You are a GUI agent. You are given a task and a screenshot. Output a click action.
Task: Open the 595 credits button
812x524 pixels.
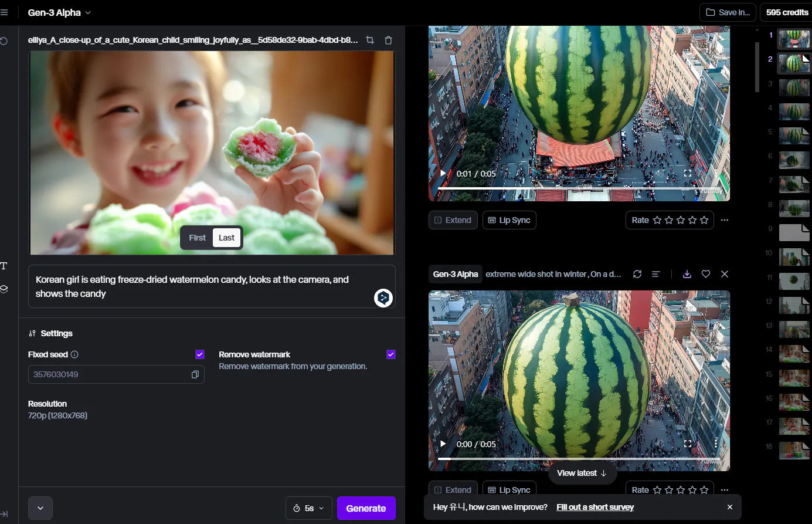787,12
